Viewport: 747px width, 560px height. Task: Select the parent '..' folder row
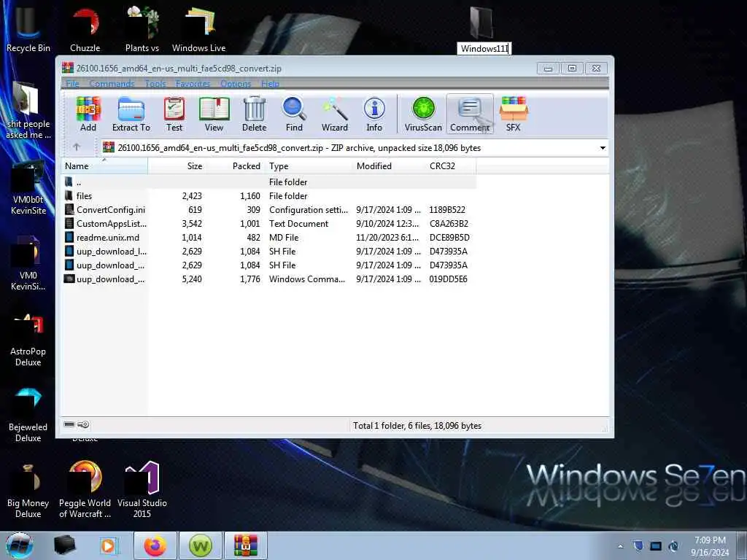click(x=269, y=182)
